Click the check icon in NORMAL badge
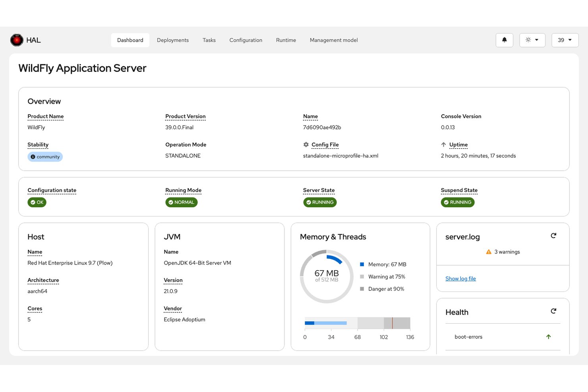This screenshot has width=588, height=392. pyautogui.click(x=171, y=203)
